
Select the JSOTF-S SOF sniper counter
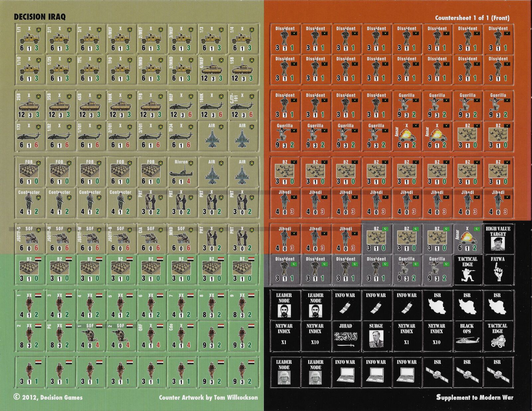pyautogui.click(x=29, y=239)
